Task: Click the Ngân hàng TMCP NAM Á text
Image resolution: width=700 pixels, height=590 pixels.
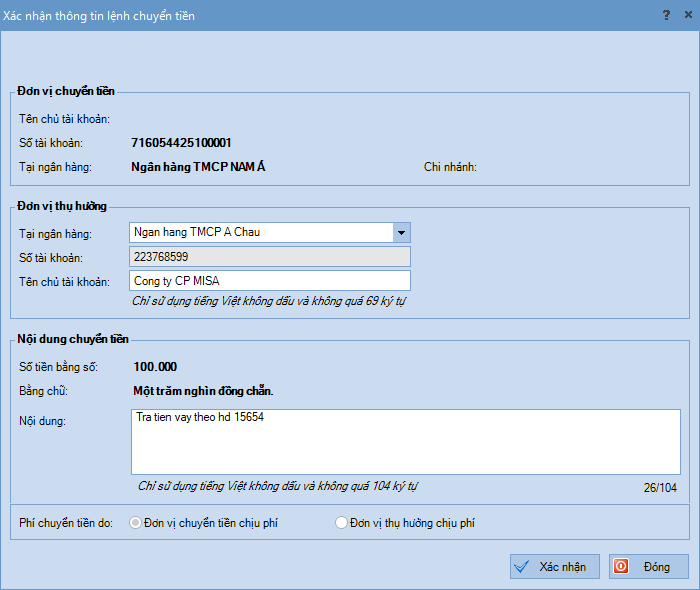Action: click(198, 167)
